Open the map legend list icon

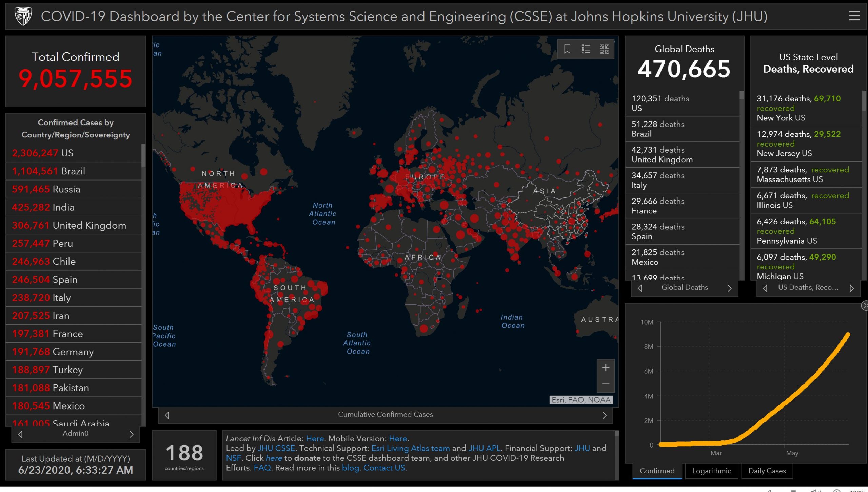[x=586, y=49]
